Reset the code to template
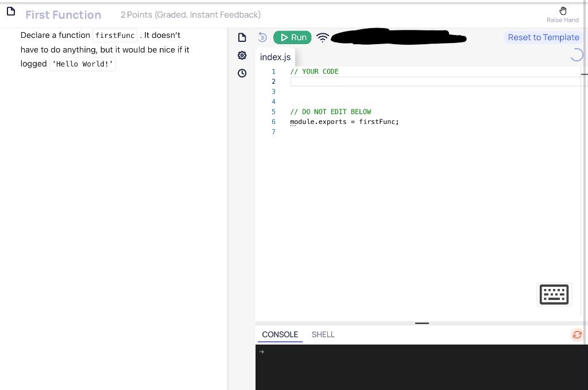The height and width of the screenshot is (390, 588). pyautogui.click(x=543, y=37)
